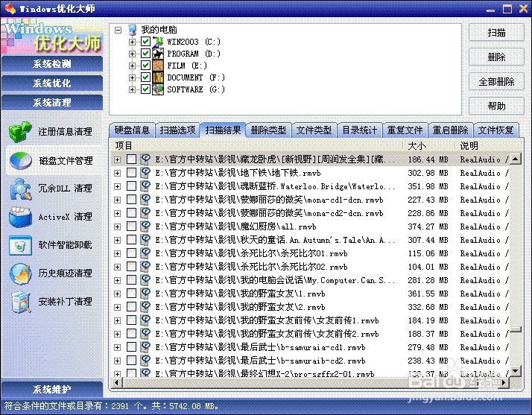Expand the PROGRAM (D:) tree node
The height and width of the screenshot is (415, 532).
[x=133, y=54]
